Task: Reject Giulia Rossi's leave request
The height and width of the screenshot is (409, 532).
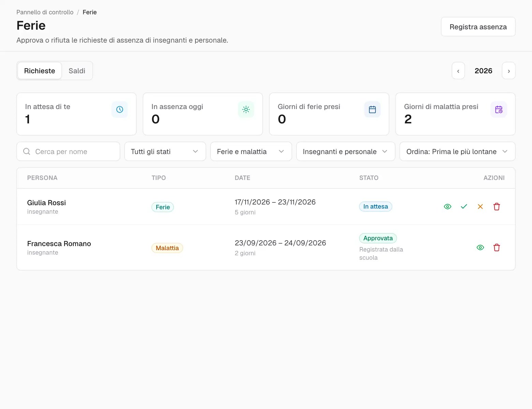Action: tap(480, 207)
